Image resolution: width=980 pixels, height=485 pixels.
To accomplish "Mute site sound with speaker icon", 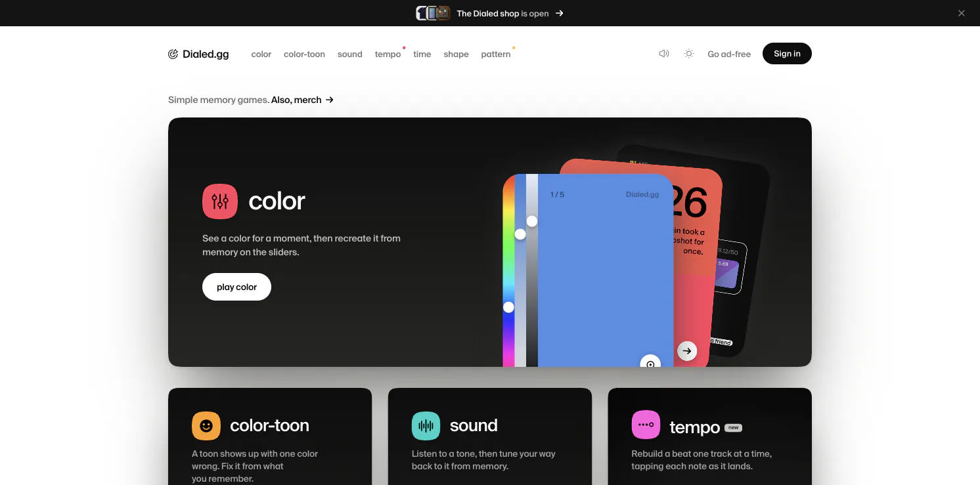I will [664, 54].
